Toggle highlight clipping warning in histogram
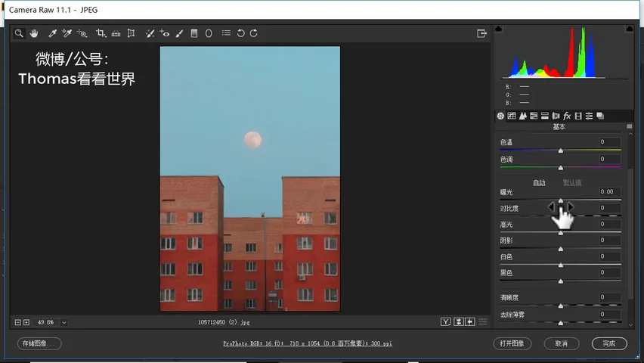The height and width of the screenshot is (363, 644). 629,29
